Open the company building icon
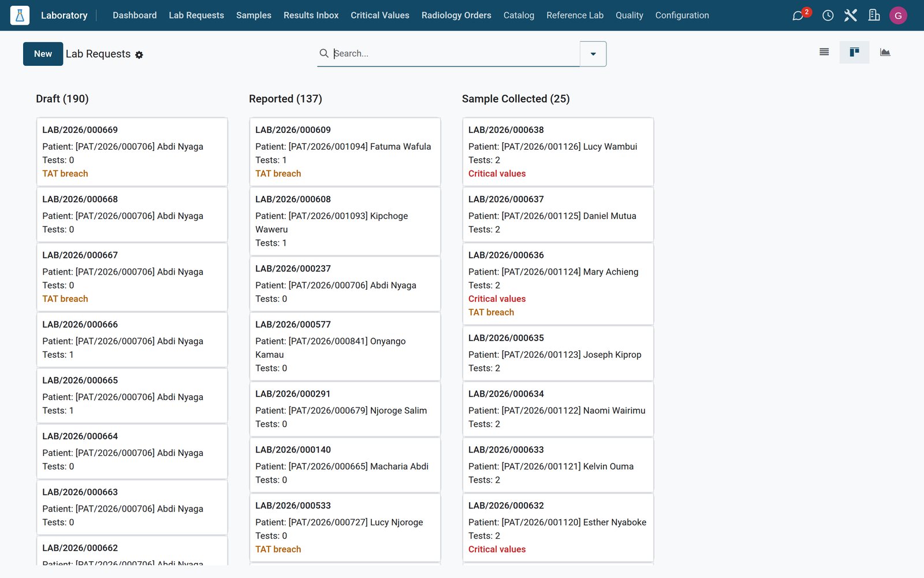The image size is (924, 578). click(874, 16)
